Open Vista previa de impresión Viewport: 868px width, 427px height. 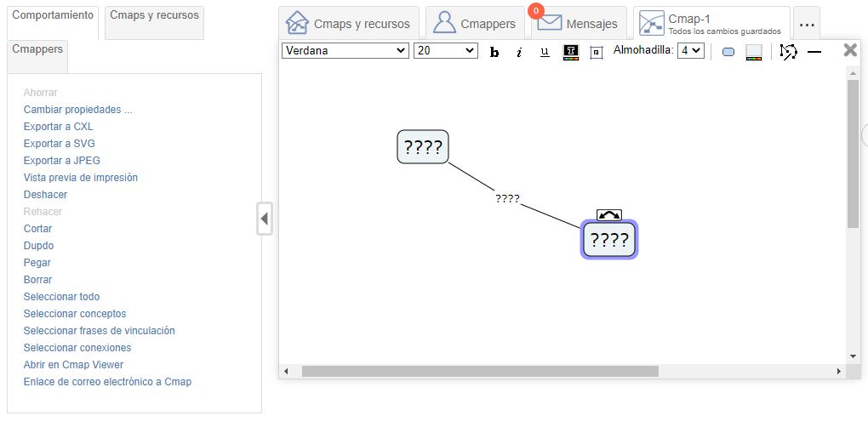click(x=81, y=178)
